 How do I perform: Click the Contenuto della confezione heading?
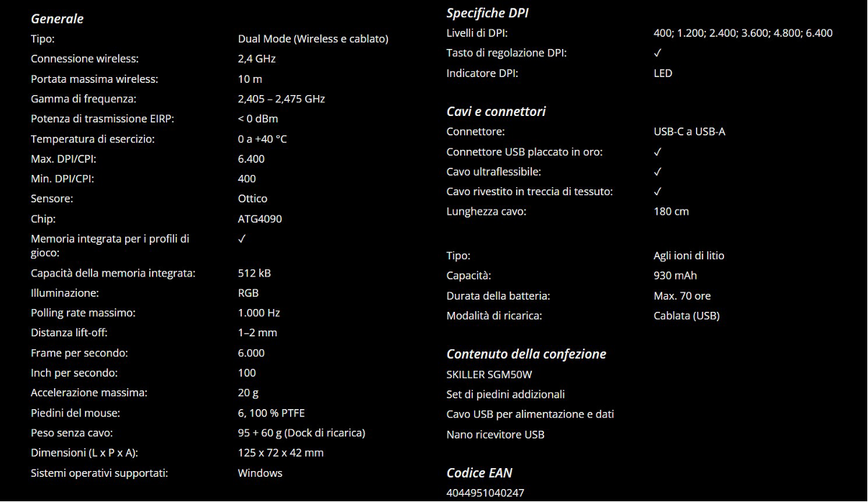[526, 354]
